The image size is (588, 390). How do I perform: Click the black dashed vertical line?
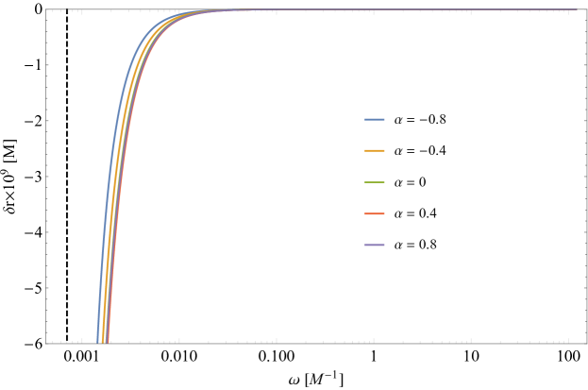coord(67,176)
